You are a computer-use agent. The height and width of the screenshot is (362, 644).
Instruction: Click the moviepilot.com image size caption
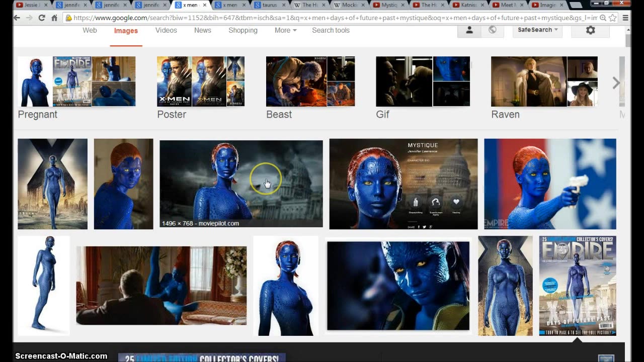coord(200,223)
